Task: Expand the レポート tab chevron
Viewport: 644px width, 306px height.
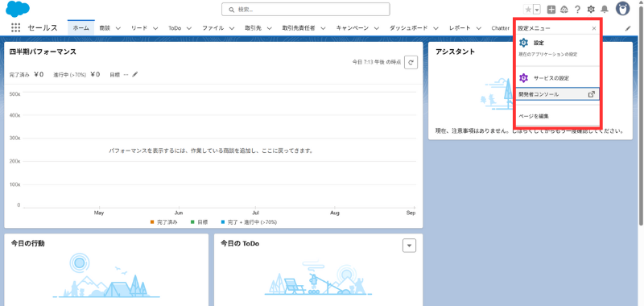Action: point(479,28)
